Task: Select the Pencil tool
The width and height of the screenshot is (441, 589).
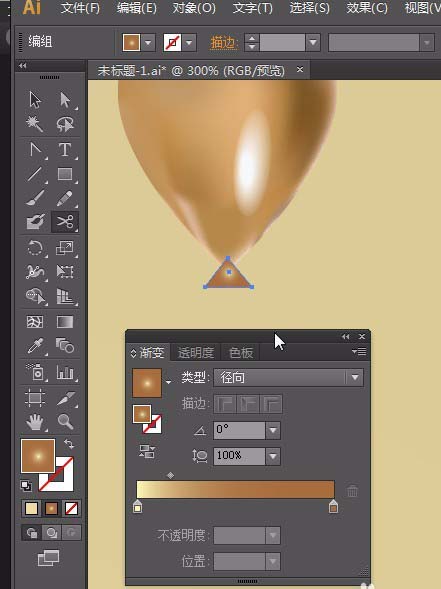Action: (65, 198)
